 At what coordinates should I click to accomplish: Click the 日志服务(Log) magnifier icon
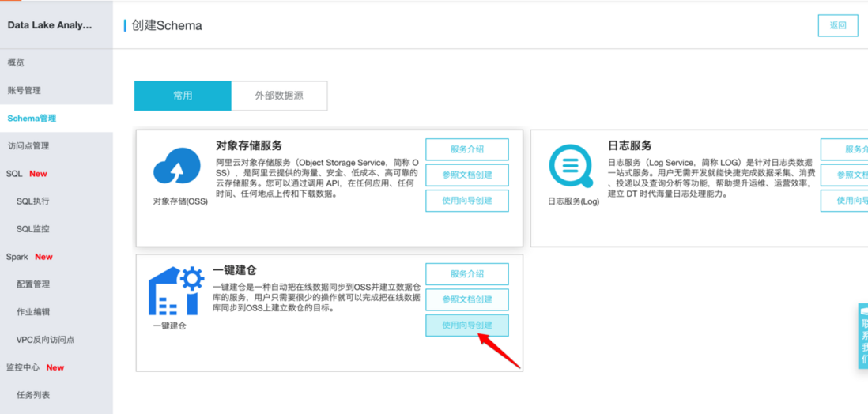(571, 166)
